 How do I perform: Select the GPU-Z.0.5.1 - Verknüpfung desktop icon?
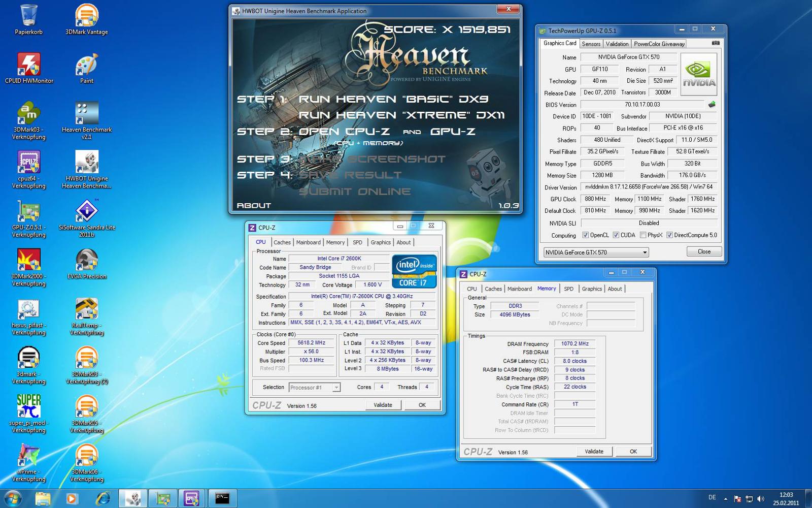point(29,218)
